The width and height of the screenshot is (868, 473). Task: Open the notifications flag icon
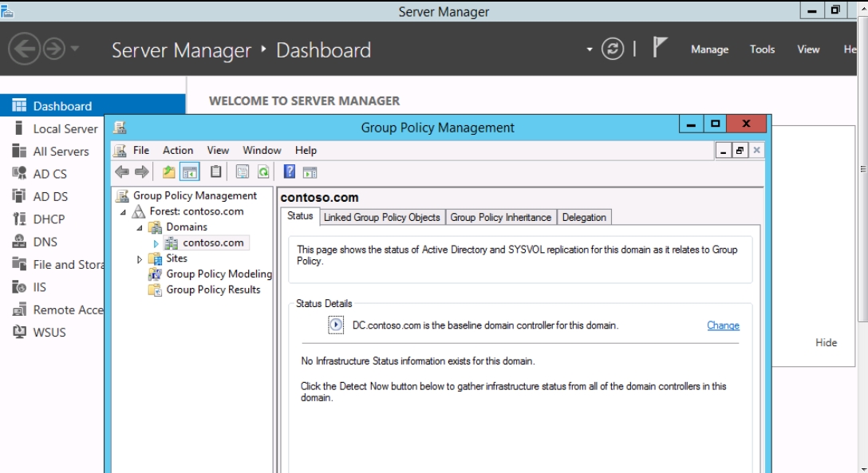coord(659,48)
